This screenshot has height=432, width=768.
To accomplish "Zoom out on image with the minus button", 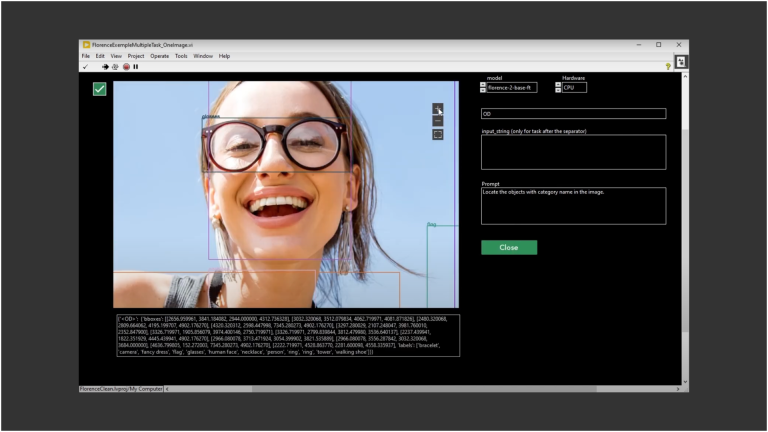I will pyautogui.click(x=437, y=121).
